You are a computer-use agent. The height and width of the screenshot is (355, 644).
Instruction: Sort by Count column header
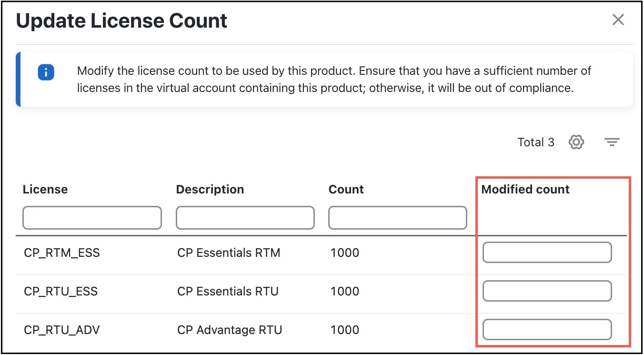pyautogui.click(x=346, y=189)
